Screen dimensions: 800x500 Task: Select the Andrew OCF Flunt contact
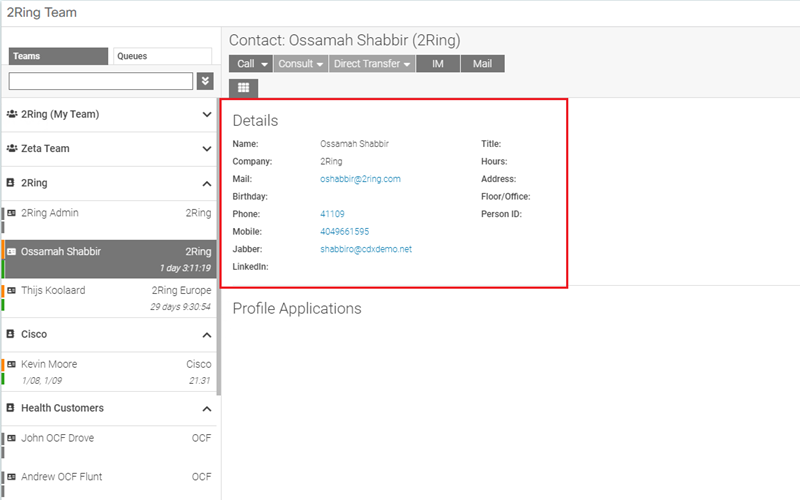point(109,483)
